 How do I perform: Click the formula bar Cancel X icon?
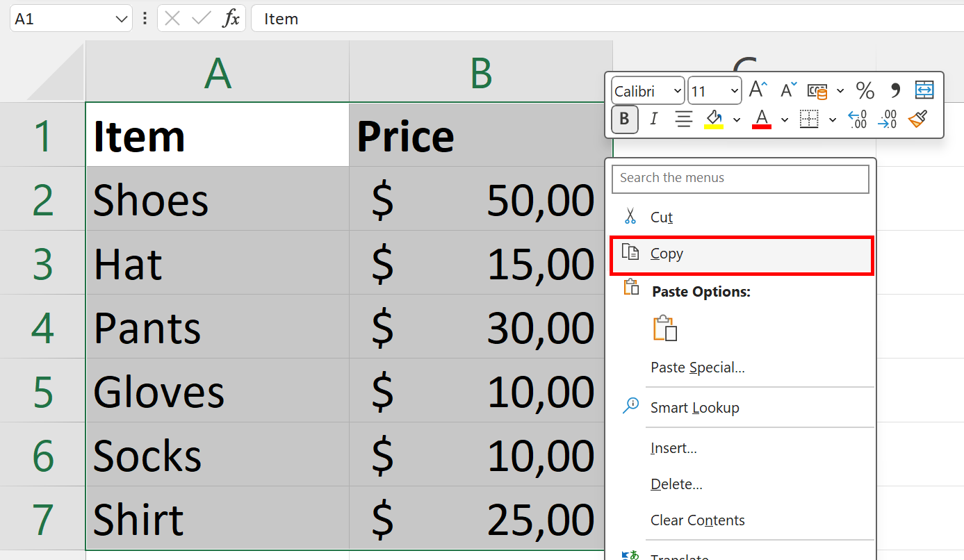click(x=172, y=19)
